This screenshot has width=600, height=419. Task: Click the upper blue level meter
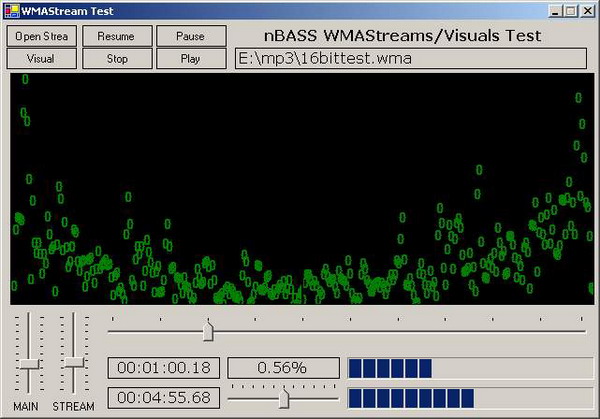pos(471,368)
